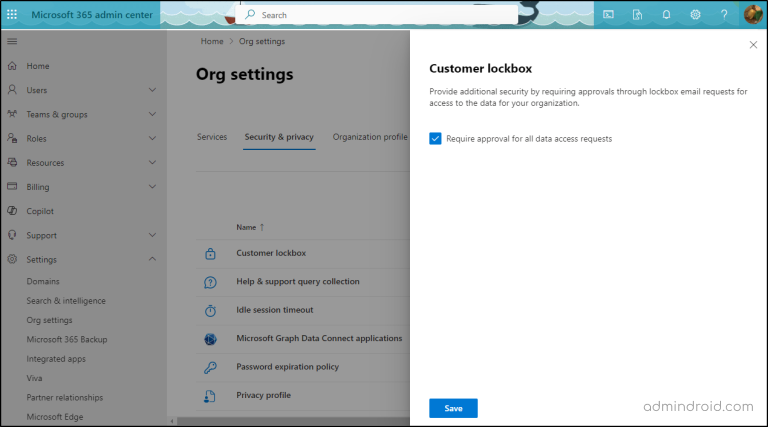The image size is (768, 427).
Task: Click the Teams & groups icon
Action: point(12,114)
